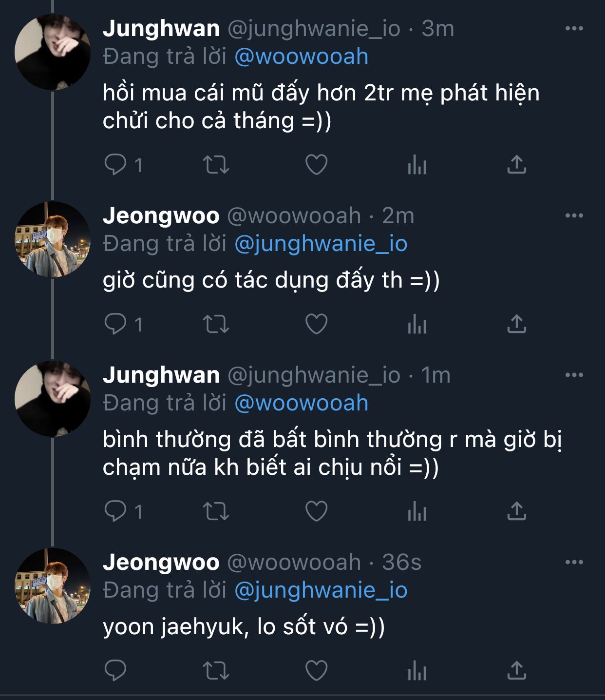Open more options on Junghwan's 1m tweet

[574, 375]
